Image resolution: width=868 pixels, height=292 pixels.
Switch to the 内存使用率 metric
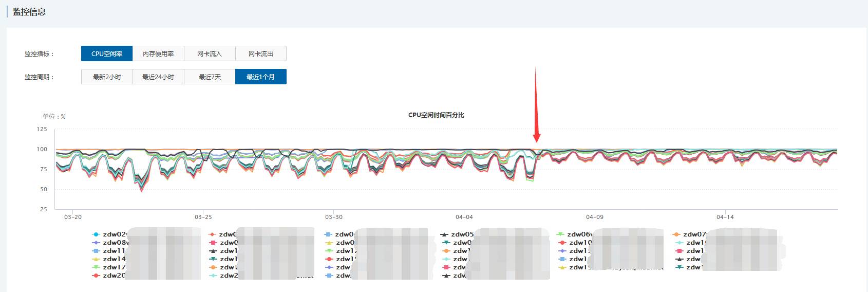(158, 53)
